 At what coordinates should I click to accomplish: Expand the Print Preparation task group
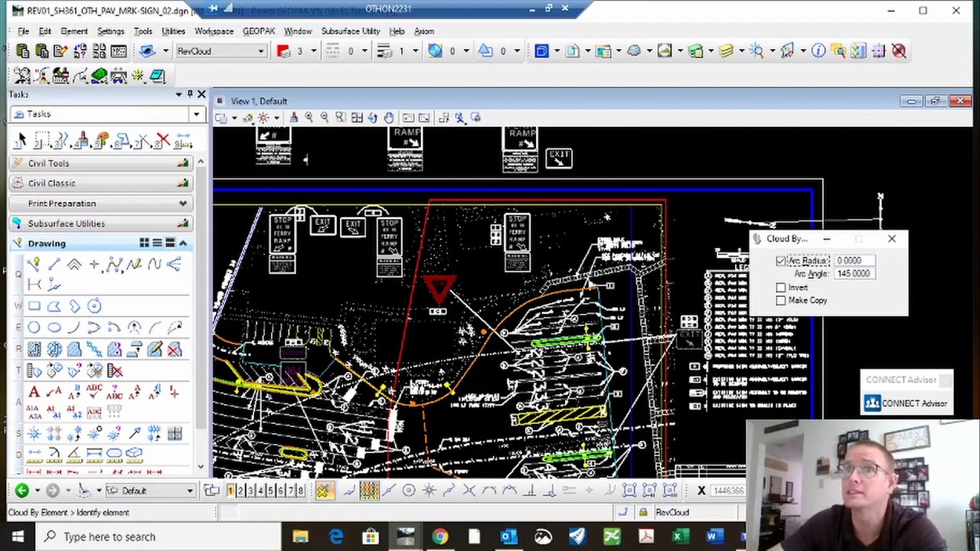(100, 204)
